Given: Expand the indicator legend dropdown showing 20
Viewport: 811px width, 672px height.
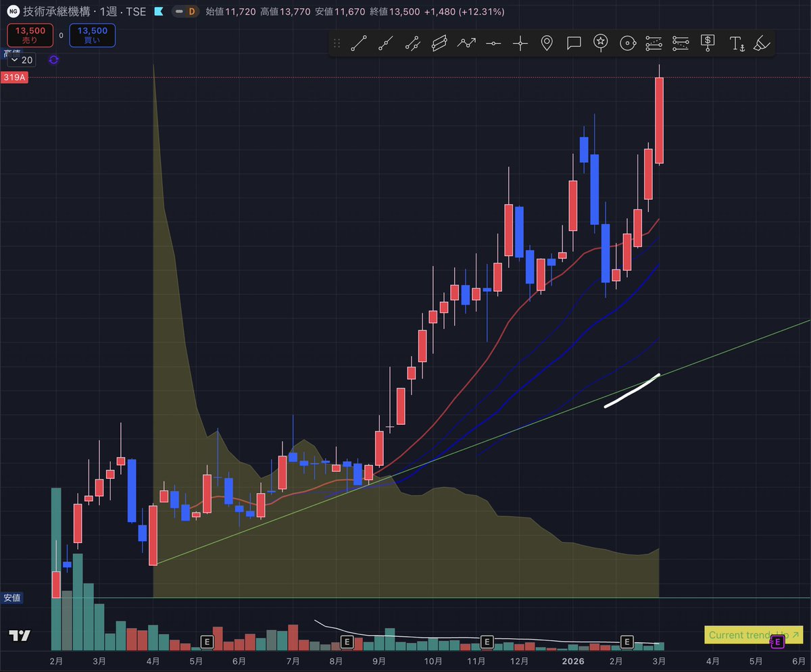Looking at the screenshot, I should pos(21,60).
